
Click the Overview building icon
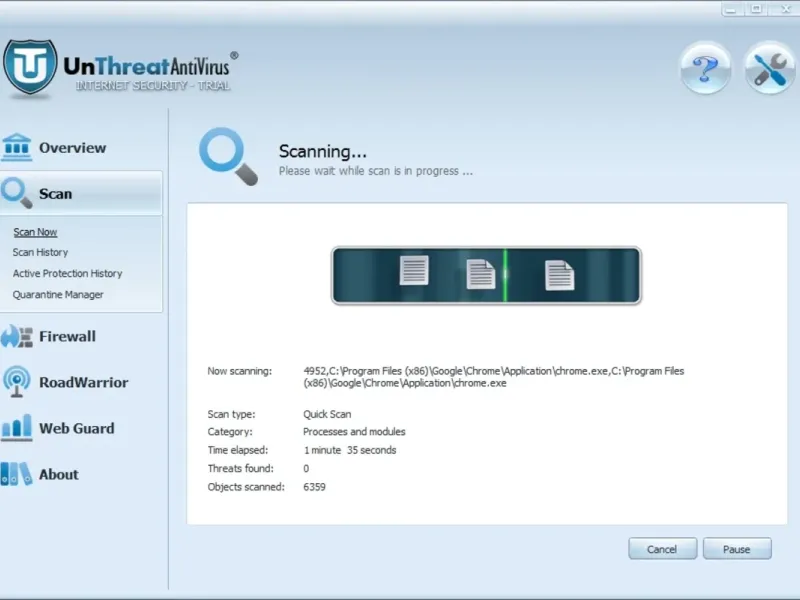(x=16, y=147)
